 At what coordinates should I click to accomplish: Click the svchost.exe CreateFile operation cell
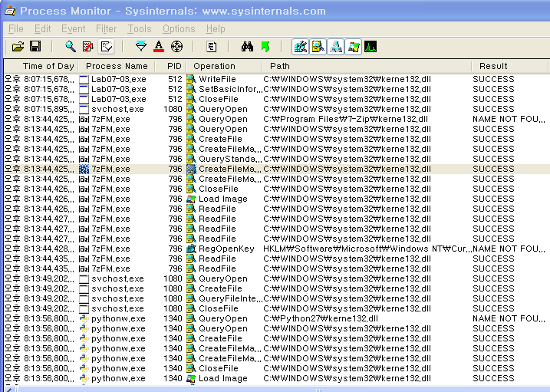pos(220,288)
